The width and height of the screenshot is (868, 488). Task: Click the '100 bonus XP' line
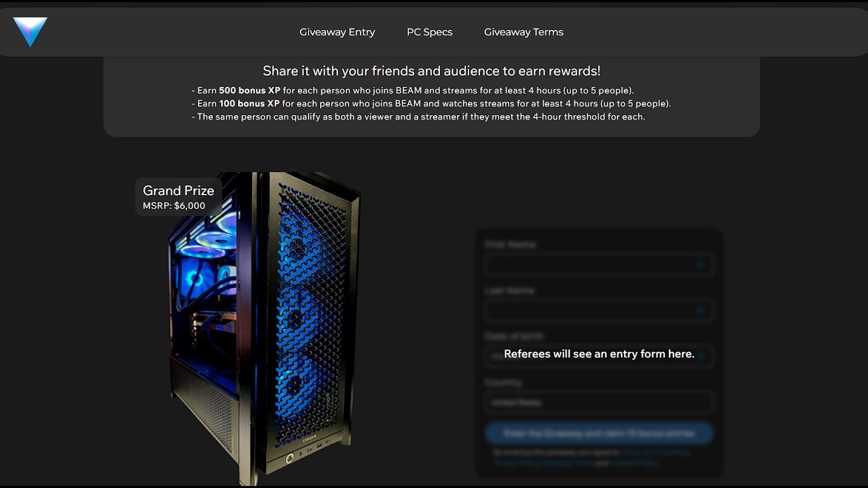click(x=431, y=104)
